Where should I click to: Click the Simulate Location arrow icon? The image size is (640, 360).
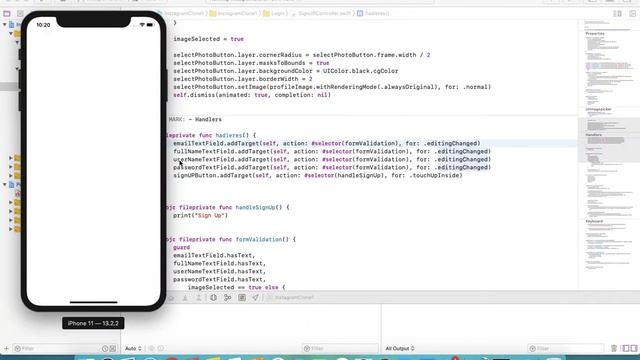255,298
